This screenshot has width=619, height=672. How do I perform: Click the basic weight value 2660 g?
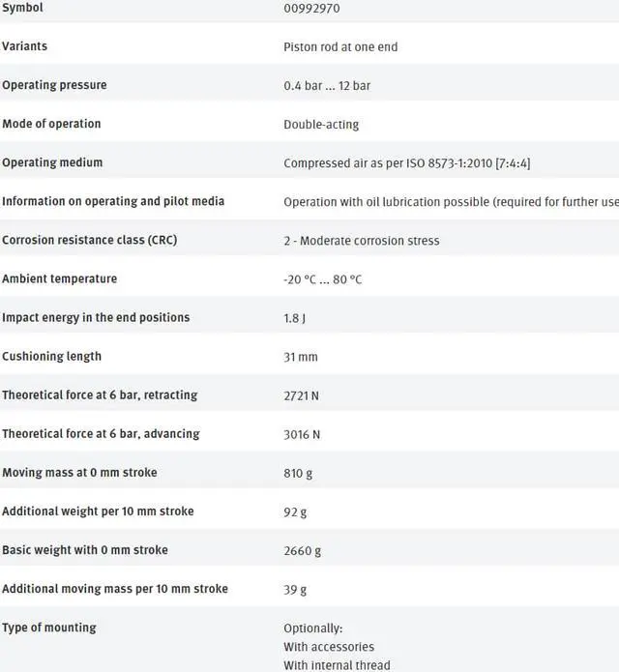[303, 550]
